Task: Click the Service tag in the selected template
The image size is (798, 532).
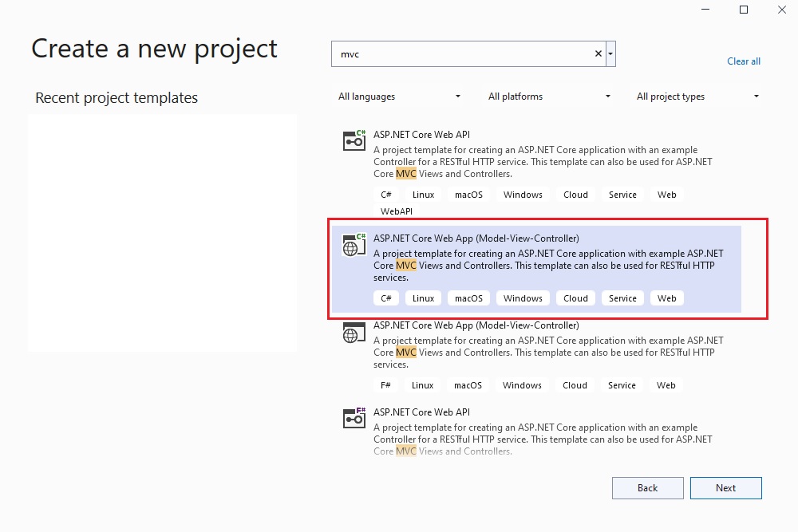Action: (622, 298)
